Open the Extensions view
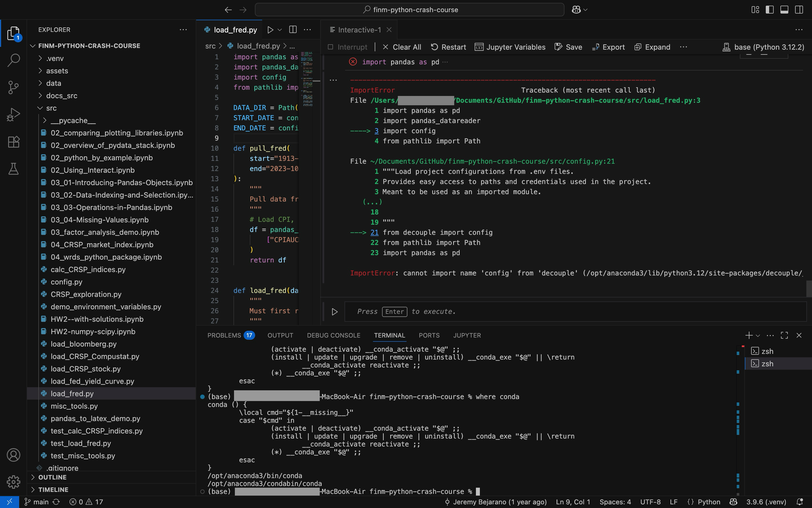Viewport: 812px width, 508px height. pos(14,142)
